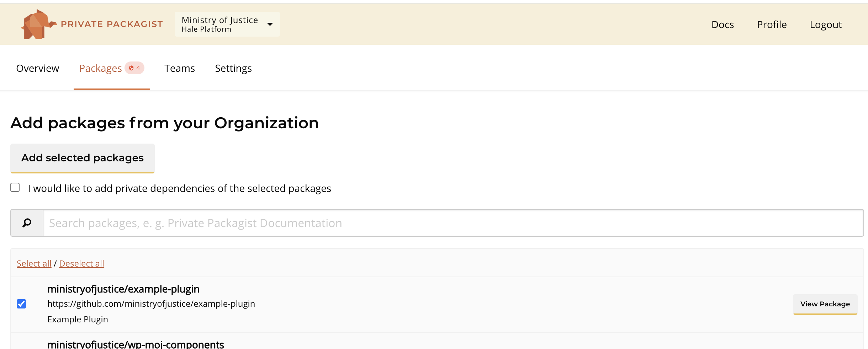Click the Example Plugin description text
Viewport: 868px width, 349px height.
point(78,319)
